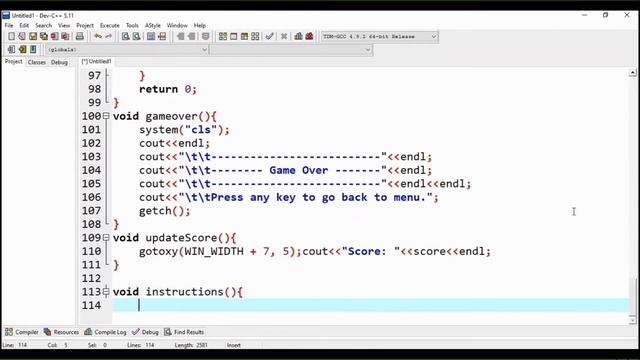Open the Search menu

43,25
